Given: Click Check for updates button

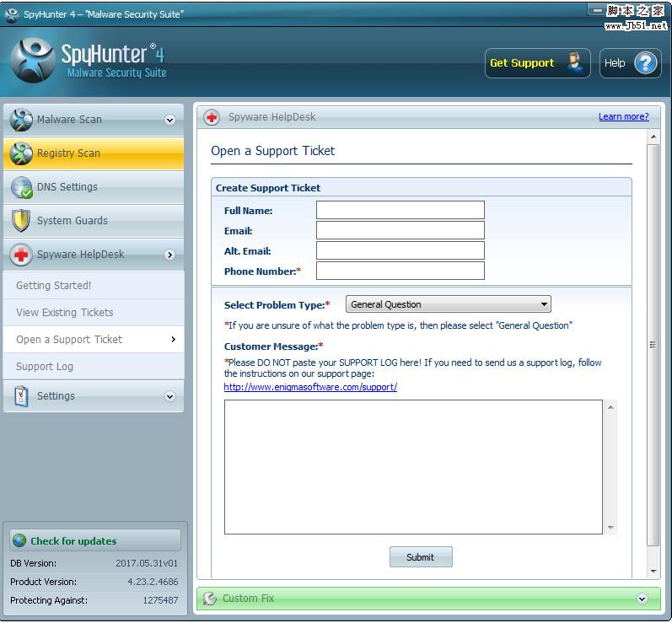Looking at the screenshot, I should [x=94, y=540].
